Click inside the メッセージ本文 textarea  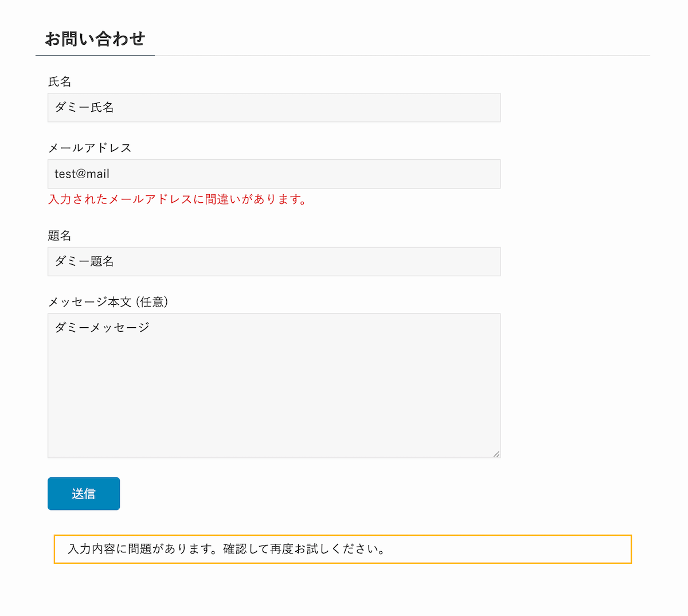coord(274,384)
